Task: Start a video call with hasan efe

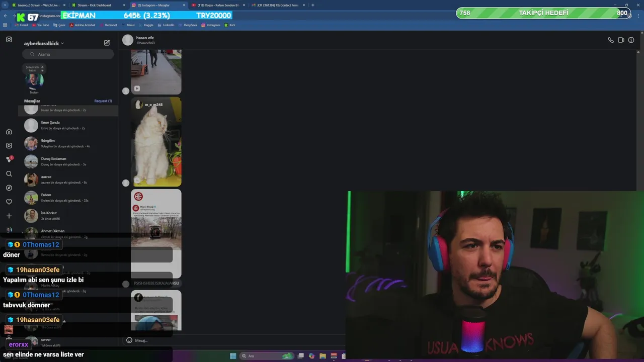Action: point(621,40)
